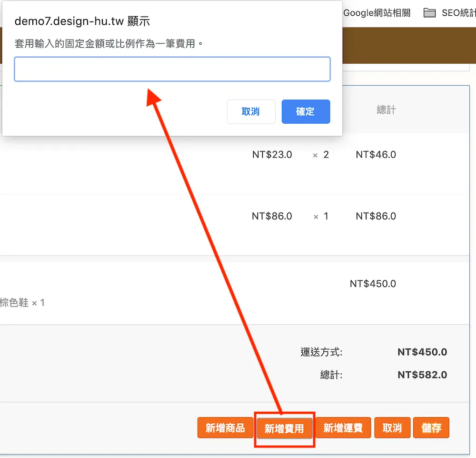Click the orange 新增費用 button
This screenshot has height=458, width=476.
point(285,428)
